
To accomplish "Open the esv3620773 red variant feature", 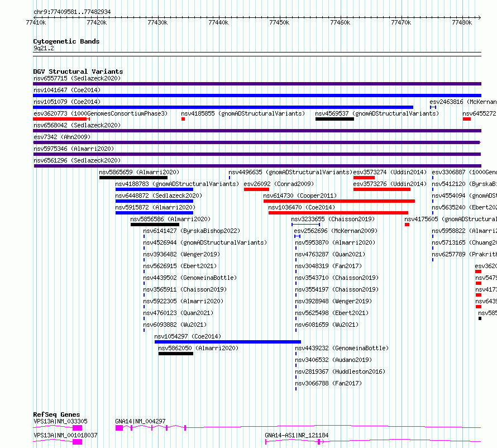I will click(61, 119).
